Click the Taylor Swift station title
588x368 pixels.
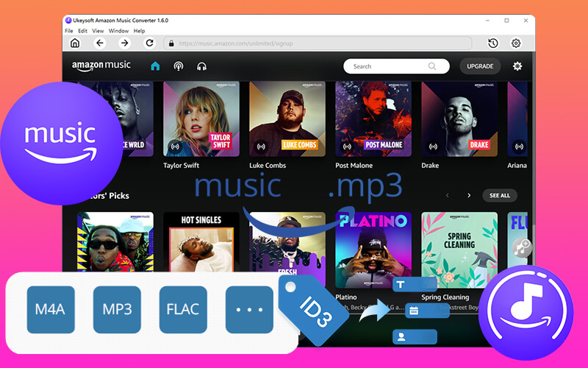pyautogui.click(x=181, y=165)
